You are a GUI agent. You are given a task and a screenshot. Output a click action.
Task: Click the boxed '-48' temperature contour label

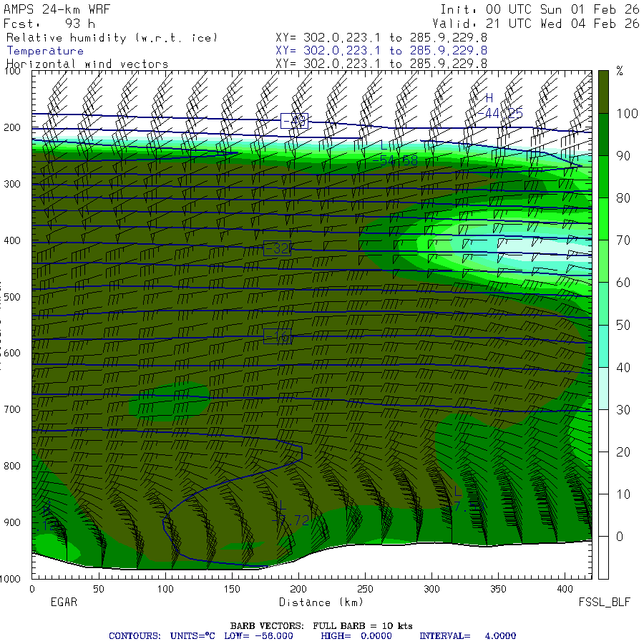click(x=295, y=121)
